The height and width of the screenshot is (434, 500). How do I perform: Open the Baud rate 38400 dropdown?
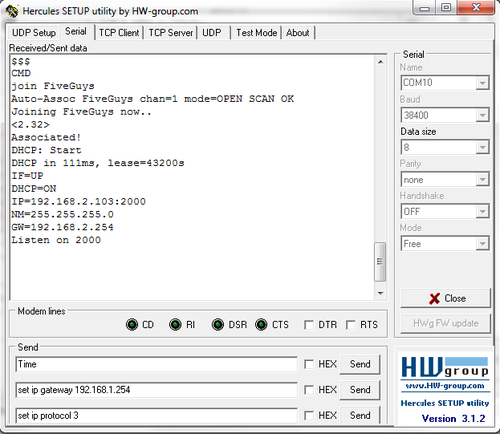click(x=482, y=115)
